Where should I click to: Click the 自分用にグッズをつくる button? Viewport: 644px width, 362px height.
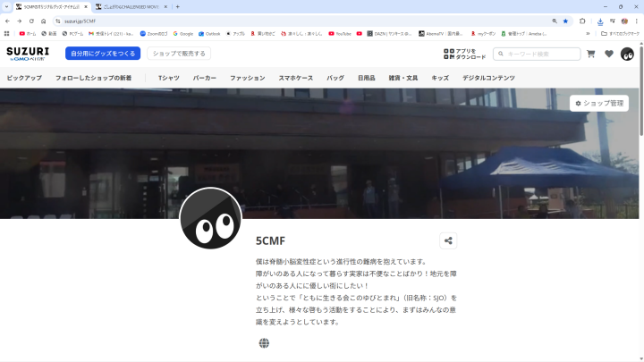[x=103, y=54]
